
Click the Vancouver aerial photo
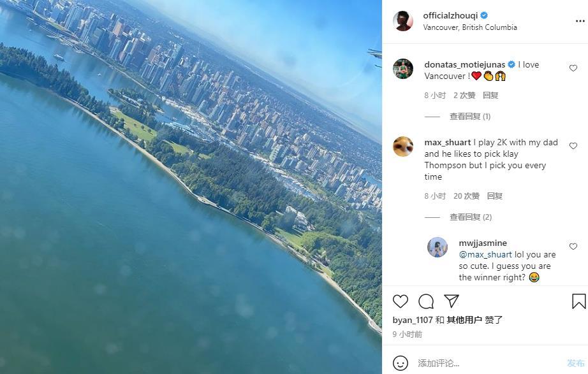191,187
